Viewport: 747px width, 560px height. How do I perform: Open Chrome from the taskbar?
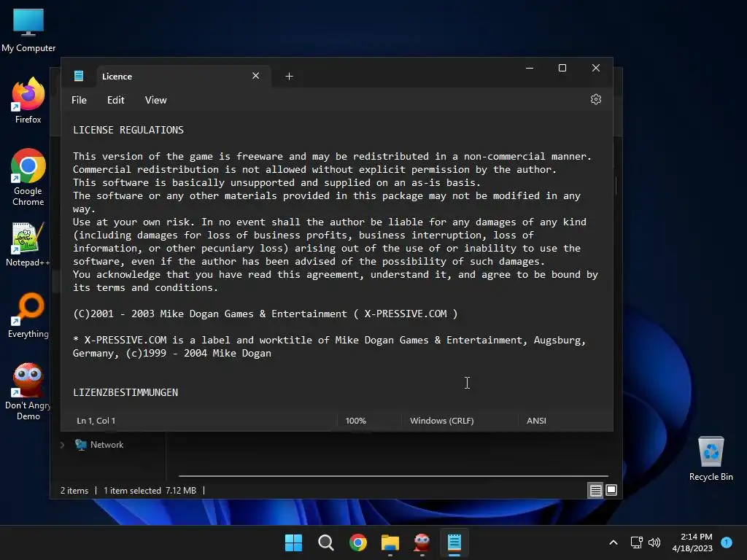pos(357,542)
